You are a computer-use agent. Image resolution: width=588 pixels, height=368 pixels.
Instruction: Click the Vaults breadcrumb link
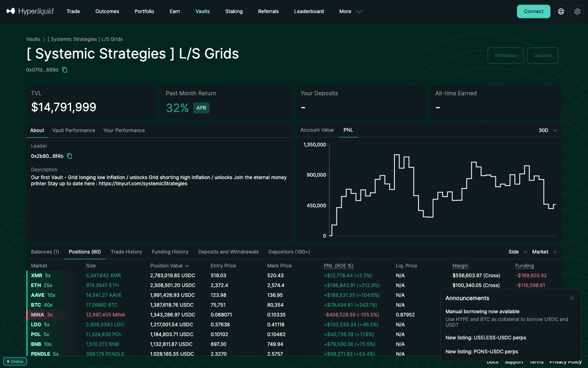tap(33, 39)
